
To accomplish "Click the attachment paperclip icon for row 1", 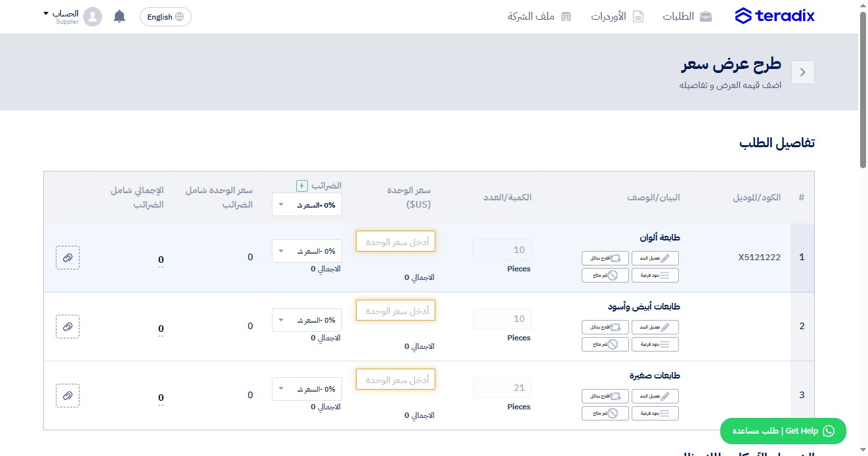I will (68, 258).
